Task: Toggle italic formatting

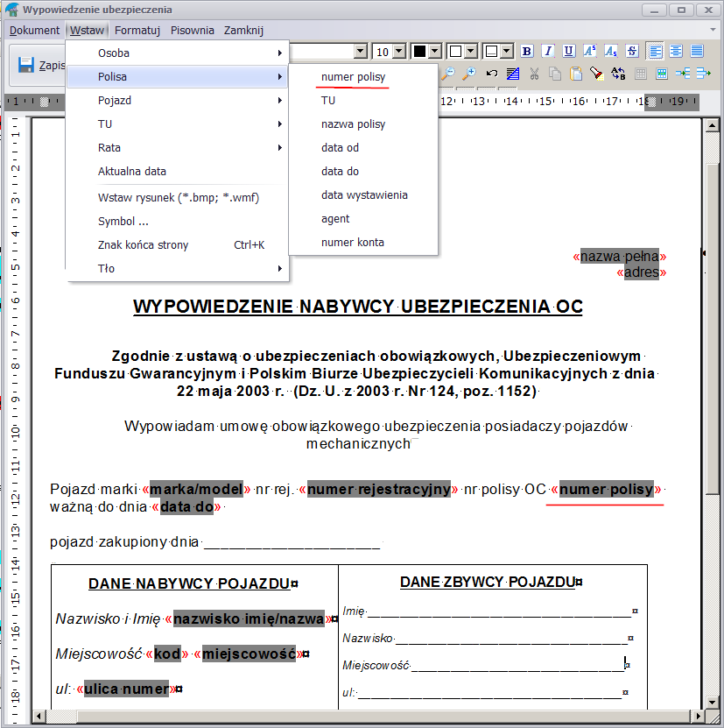Action: [x=548, y=51]
